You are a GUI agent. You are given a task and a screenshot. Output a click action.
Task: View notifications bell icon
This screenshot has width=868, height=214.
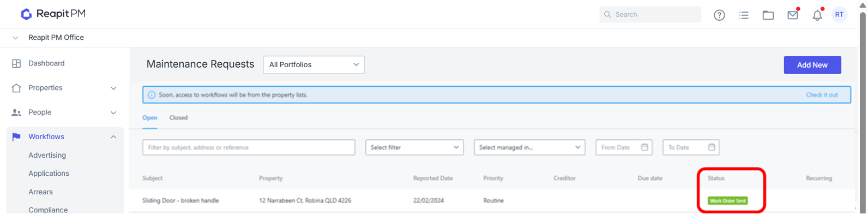817,15
